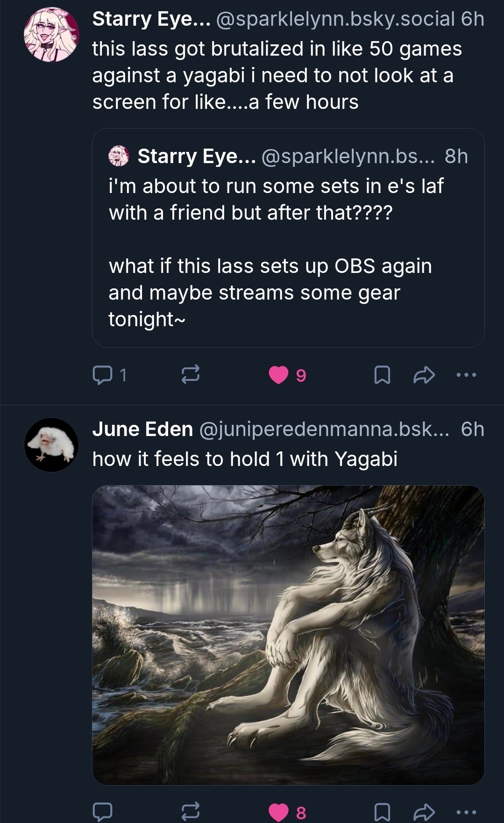504x823 pixels.
Task: Bookmark June Eden's post
Action: coord(382,812)
